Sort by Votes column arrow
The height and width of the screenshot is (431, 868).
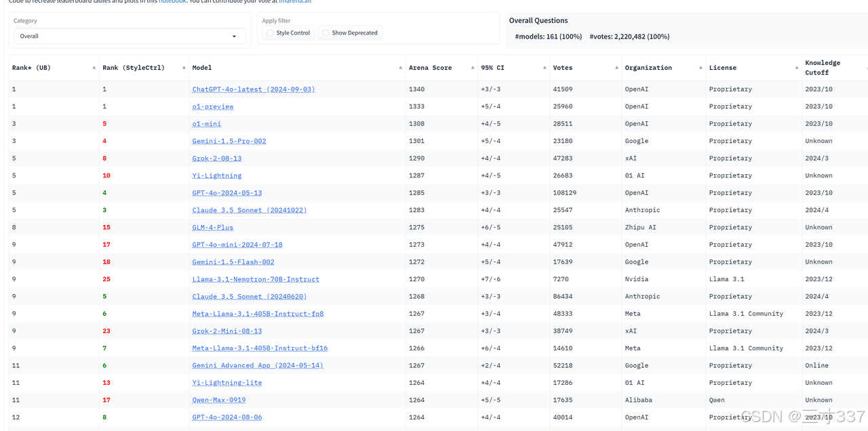tap(617, 68)
